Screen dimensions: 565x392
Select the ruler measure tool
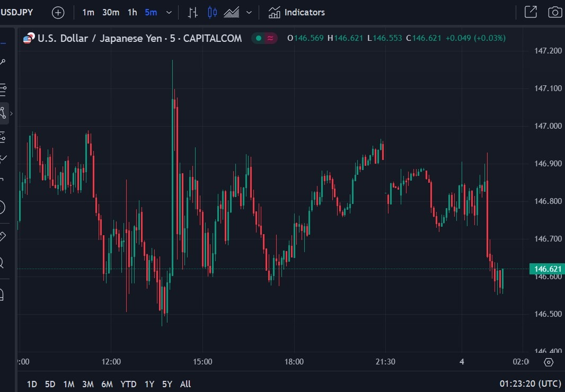pos(3,236)
